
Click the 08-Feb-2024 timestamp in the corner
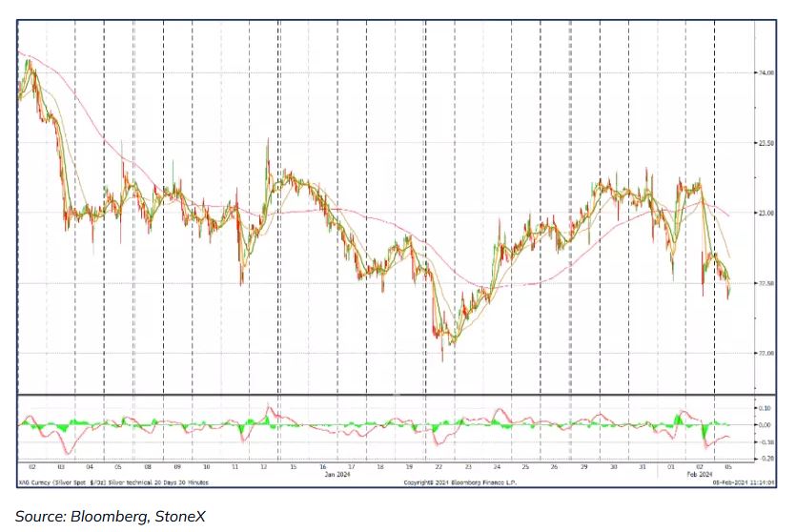pos(741,483)
